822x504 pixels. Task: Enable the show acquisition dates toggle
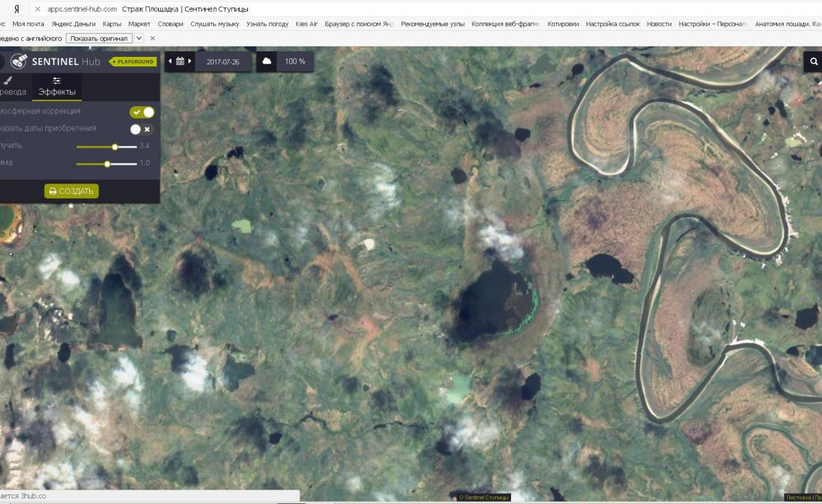(x=142, y=129)
